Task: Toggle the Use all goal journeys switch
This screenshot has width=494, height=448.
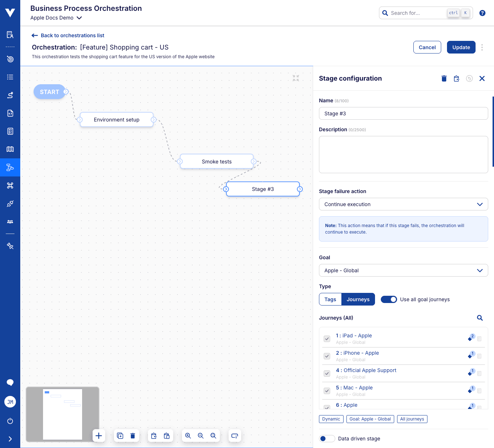Action: coord(389,299)
